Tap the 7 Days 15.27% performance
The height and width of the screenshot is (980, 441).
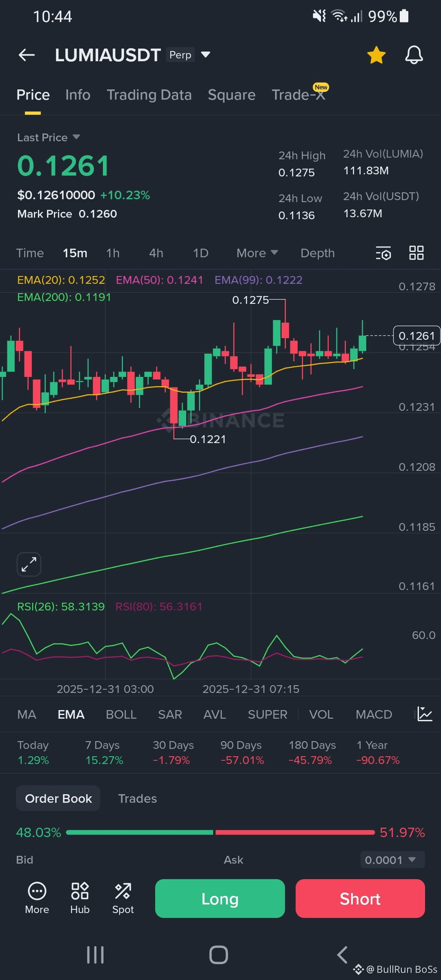104,753
